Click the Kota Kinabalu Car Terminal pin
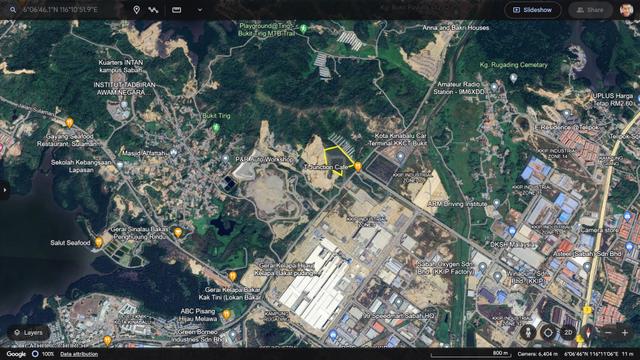 (x=400, y=156)
